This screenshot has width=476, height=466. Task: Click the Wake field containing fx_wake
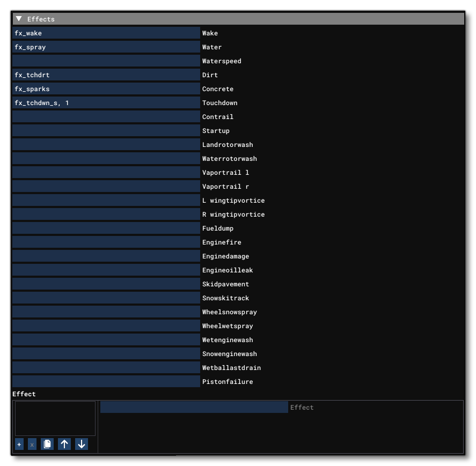point(106,33)
